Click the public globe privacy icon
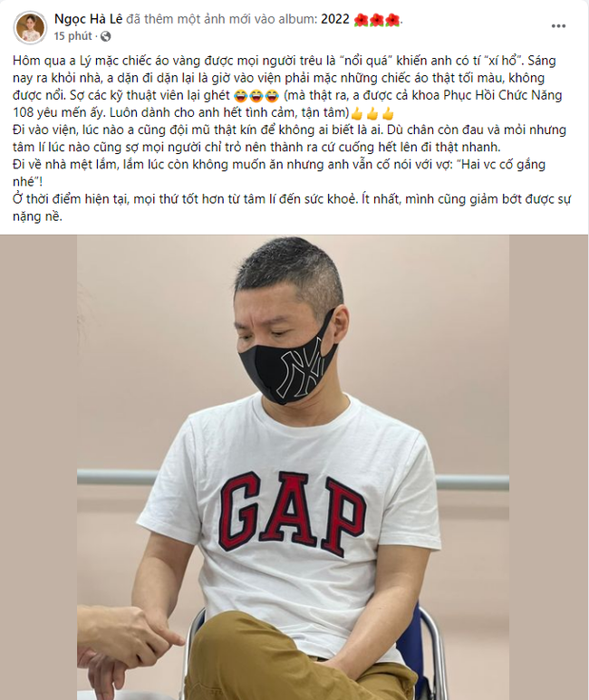 tap(105, 36)
